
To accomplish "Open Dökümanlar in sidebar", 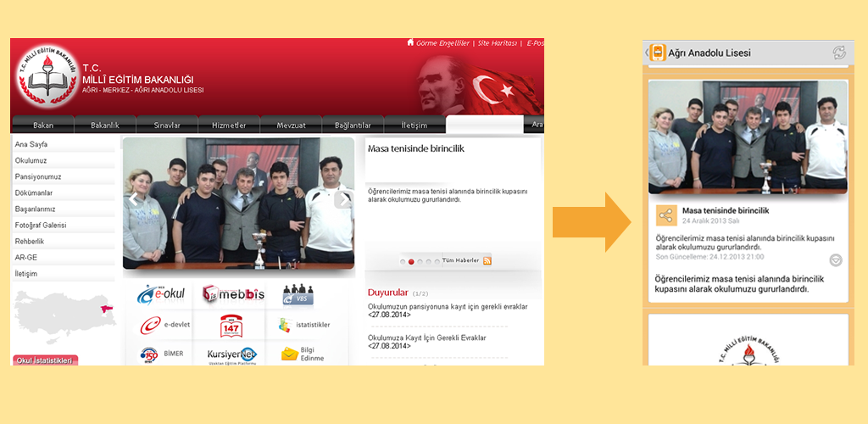I will click(63, 192).
